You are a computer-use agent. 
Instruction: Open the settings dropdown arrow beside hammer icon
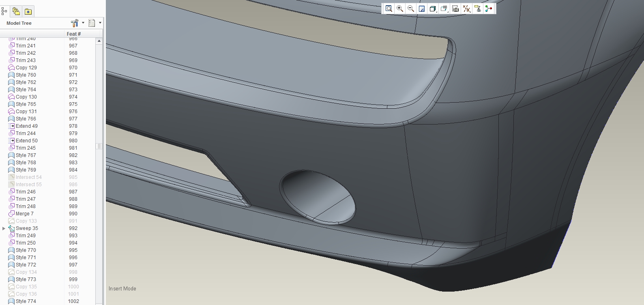coord(83,23)
